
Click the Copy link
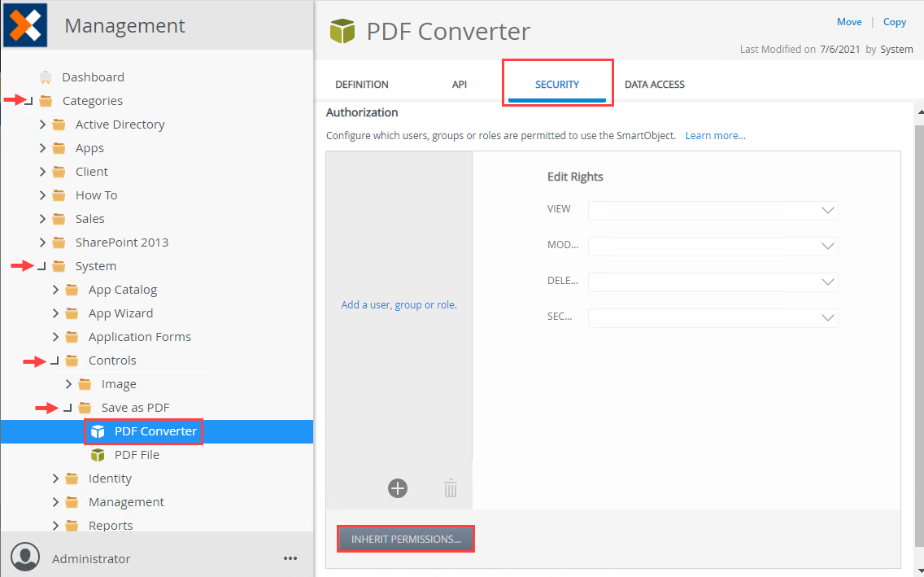click(x=895, y=22)
